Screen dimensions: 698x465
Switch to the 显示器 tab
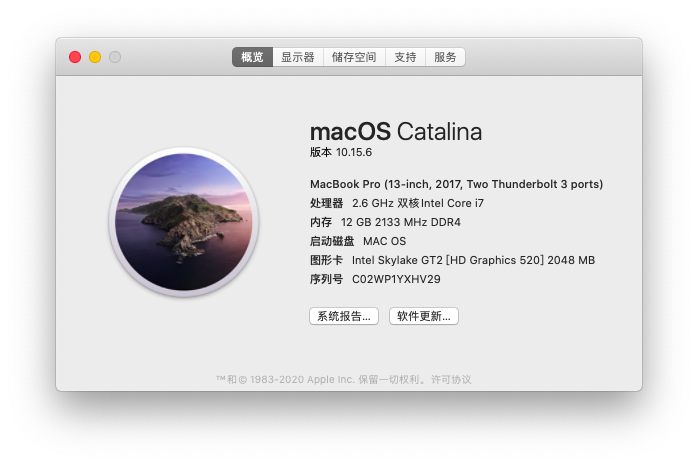tap(298, 57)
